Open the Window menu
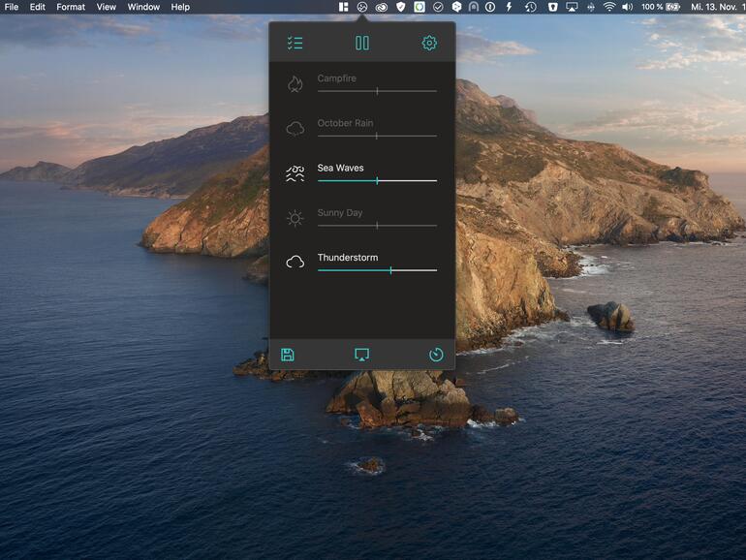 [143, 7]
